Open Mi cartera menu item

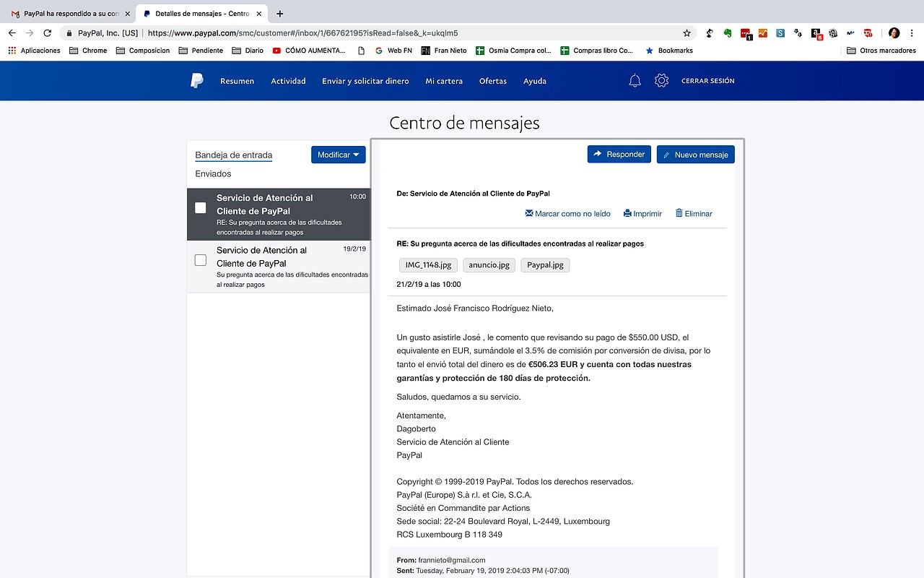(444, 81)
